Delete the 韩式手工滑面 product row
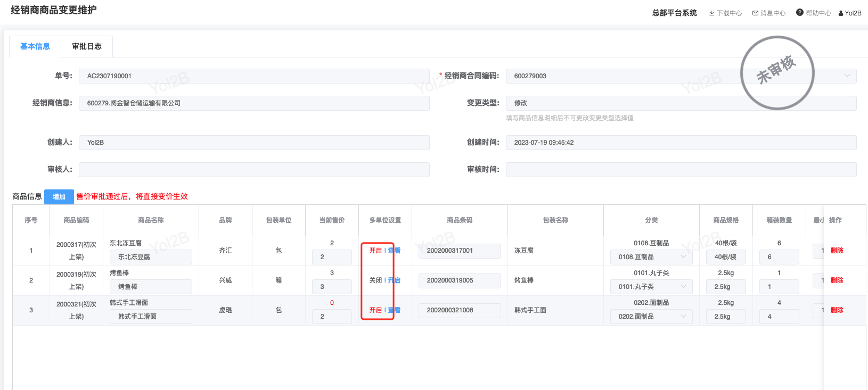868x390 pixels. click(x=837, y=310)
